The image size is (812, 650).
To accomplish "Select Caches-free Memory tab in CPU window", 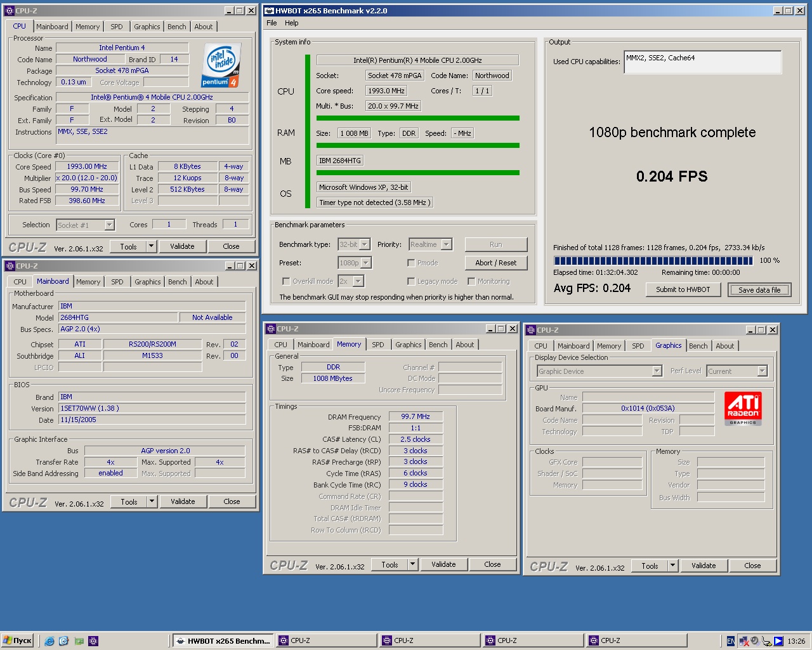I will click(88, 27).
